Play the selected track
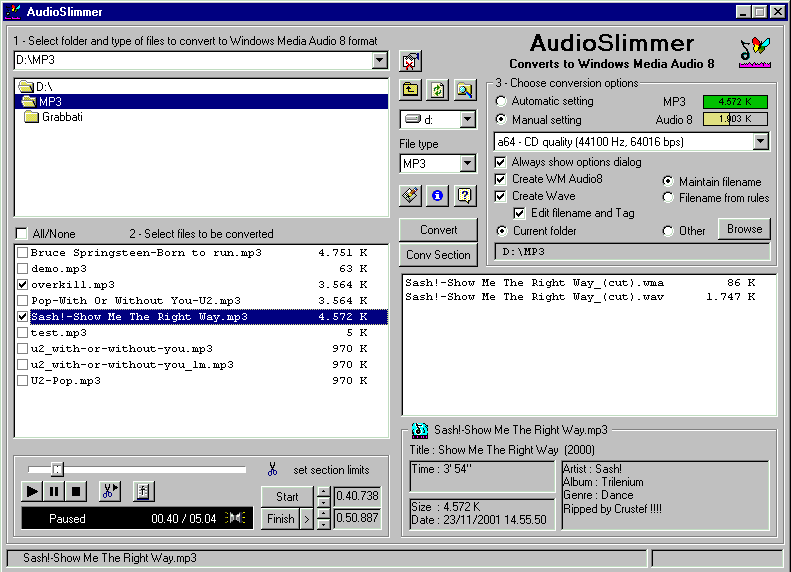Image resolution: width=791 pixels, height=572 pixels. [31, 491]
